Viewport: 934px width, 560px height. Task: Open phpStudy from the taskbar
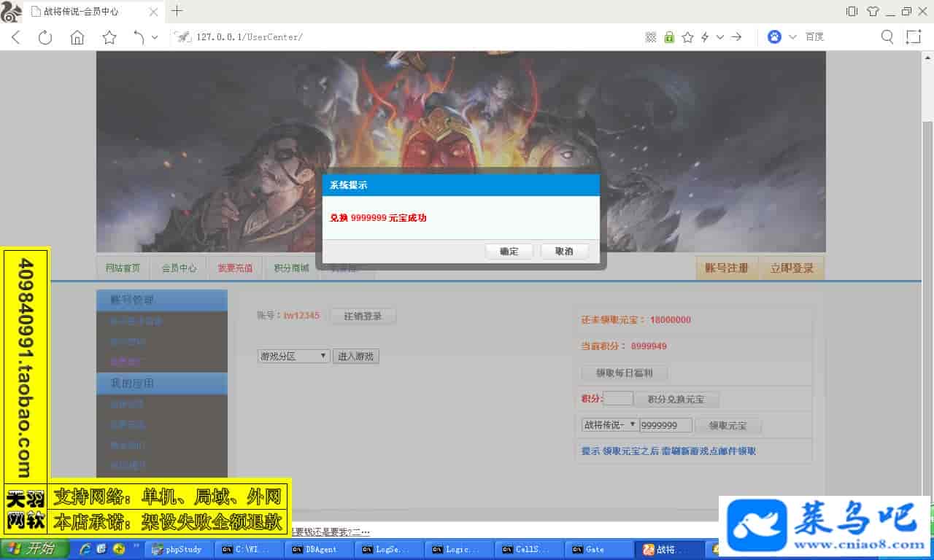(177, 549)
